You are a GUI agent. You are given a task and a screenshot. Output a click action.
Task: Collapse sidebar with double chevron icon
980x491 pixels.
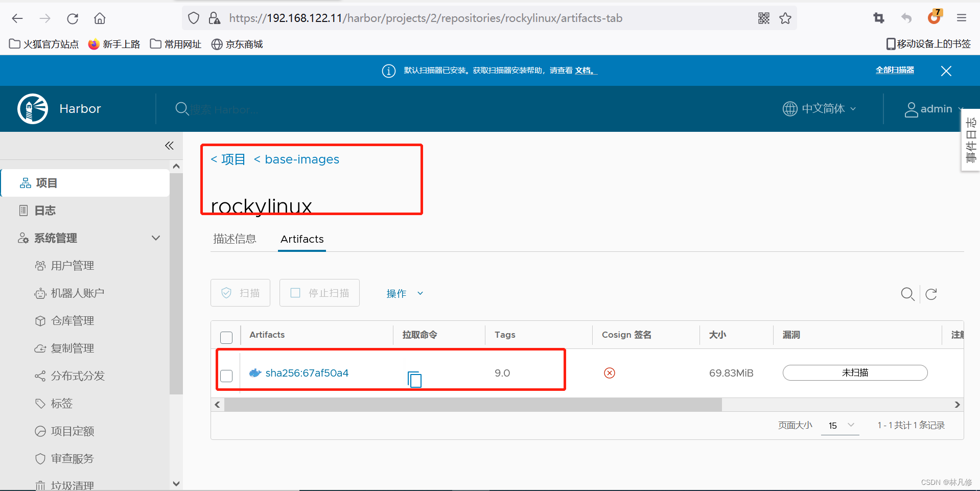[169, 146]
